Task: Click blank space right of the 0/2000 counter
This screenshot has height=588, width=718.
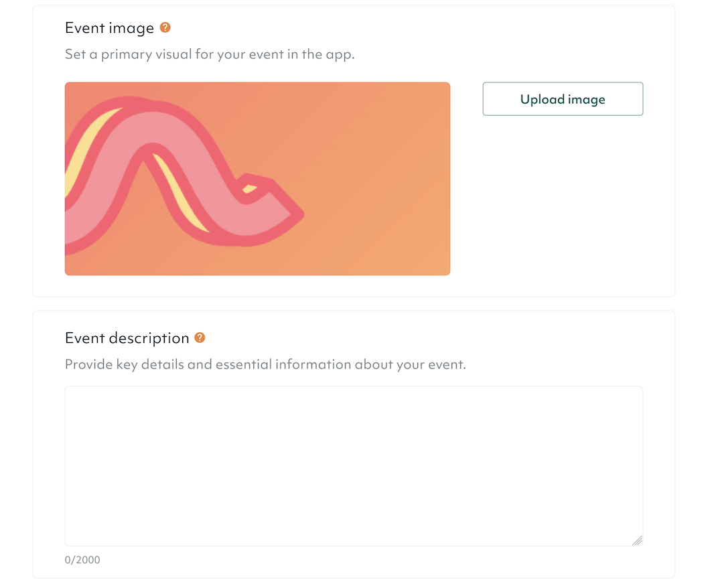Action: click(368, 560)
